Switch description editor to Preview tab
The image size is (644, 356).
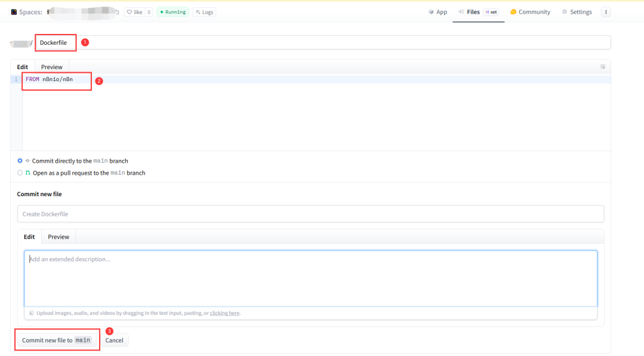58,237
